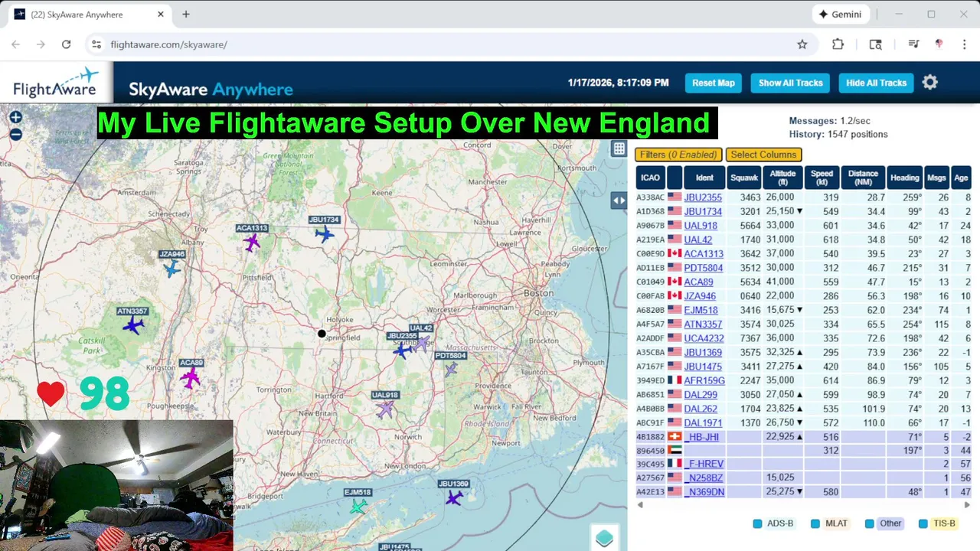980x551 pixels.
Task: Sort table by ICAO column
Action: pyautogui.click(x=650, y=178)
